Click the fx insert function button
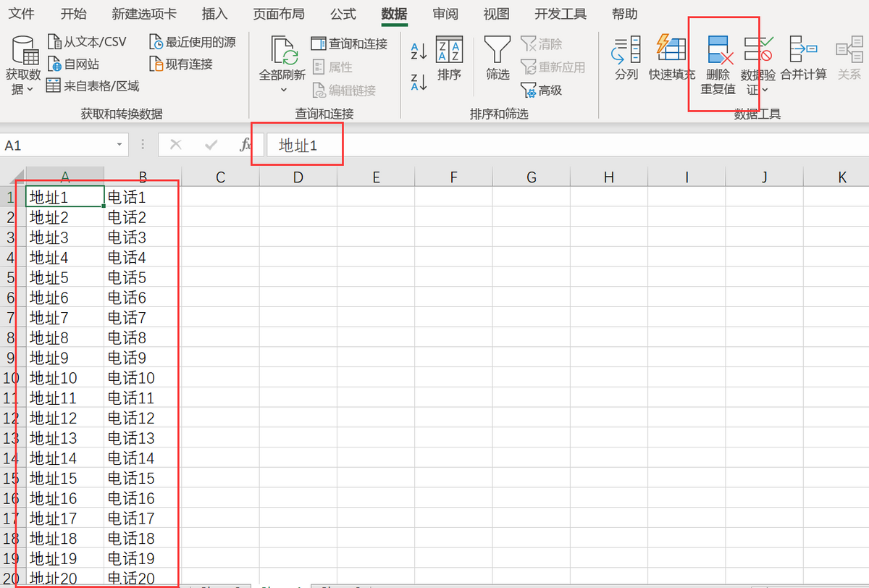 (246, 145)
